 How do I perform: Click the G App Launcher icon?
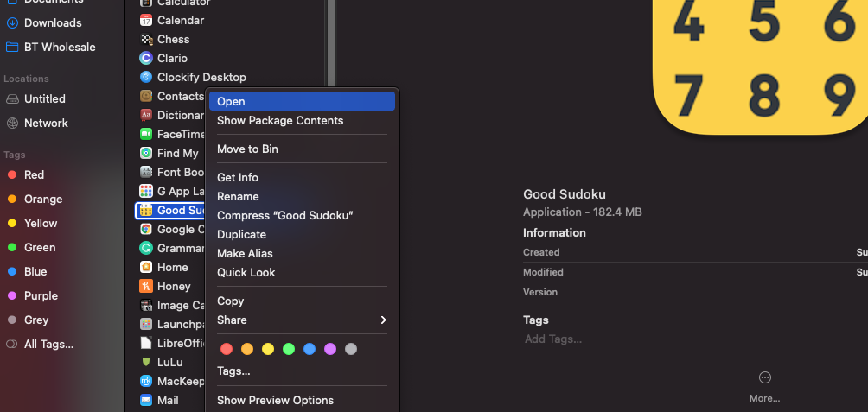(145, 192)
